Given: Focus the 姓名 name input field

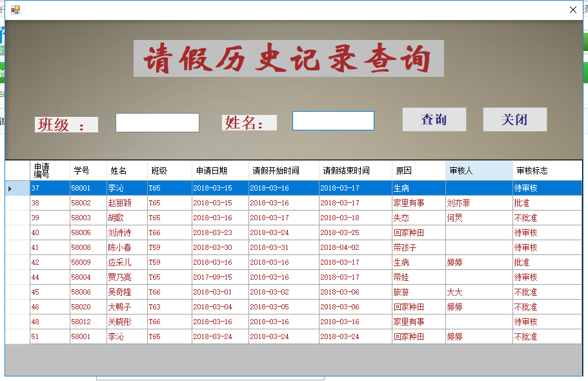Looking at the screenshot, I should (x=332, y=121).
